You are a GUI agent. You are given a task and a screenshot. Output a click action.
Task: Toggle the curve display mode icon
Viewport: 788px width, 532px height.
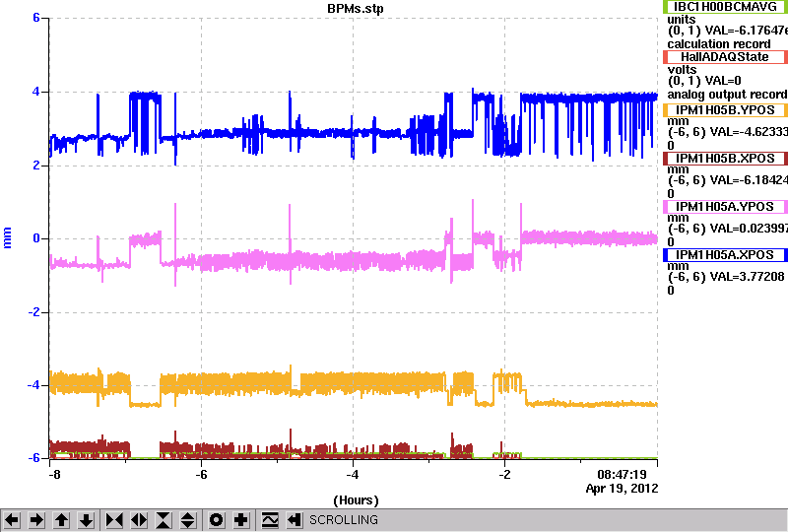[x=270, y=520]
